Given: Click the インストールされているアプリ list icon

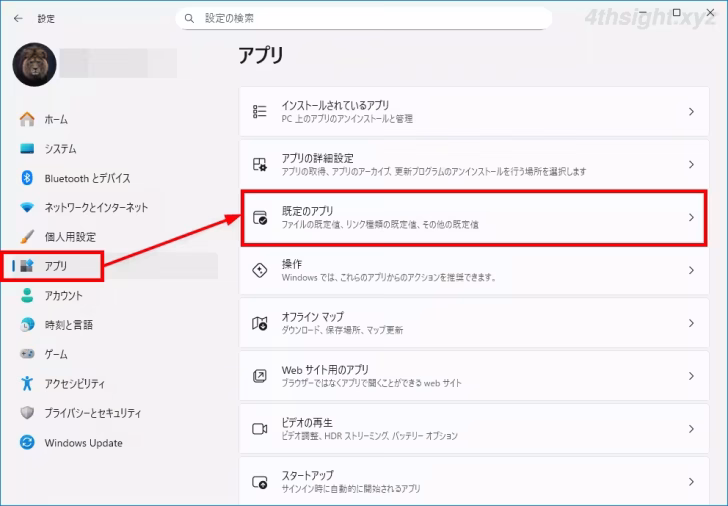Looking at the screenshot, I should [260, 111].
